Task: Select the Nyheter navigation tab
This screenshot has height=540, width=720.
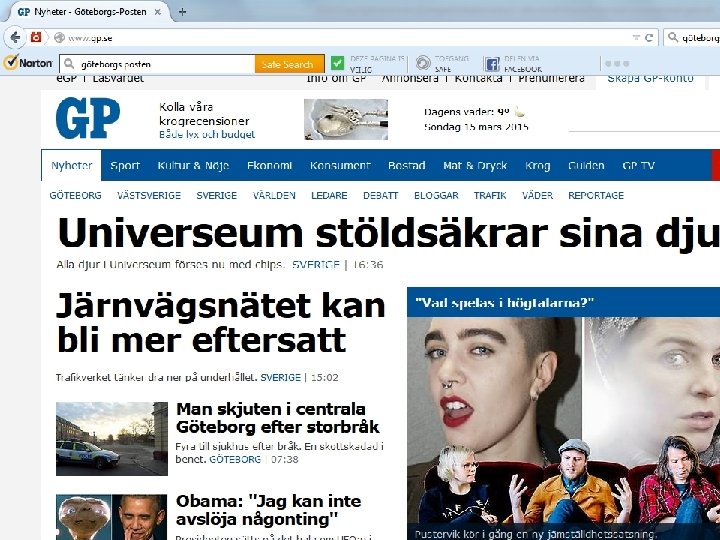Action: (72, 165)
